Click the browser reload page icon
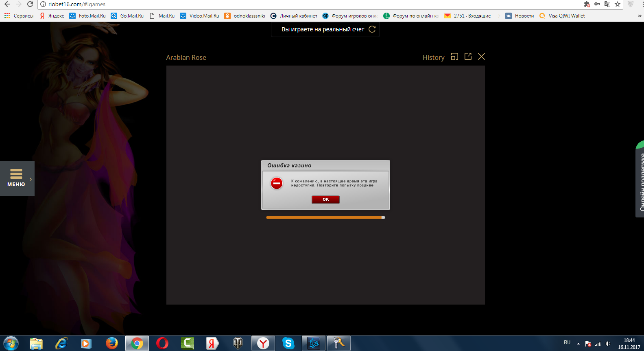Image resolution: width=644 pixels, height=351 pixels. (30, 4)
